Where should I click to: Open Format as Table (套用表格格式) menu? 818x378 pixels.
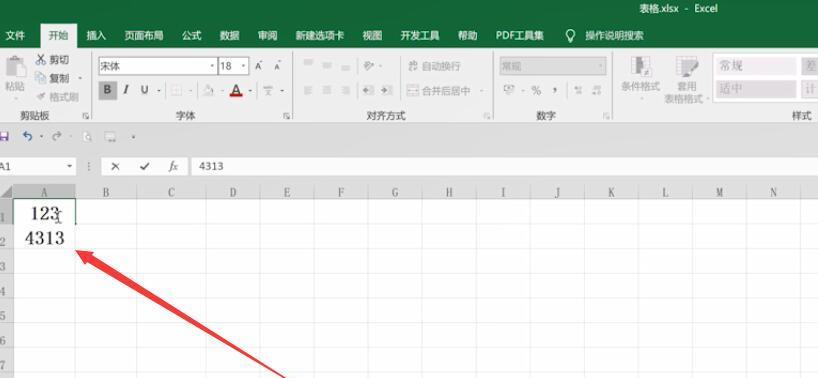tap(687, 79)
